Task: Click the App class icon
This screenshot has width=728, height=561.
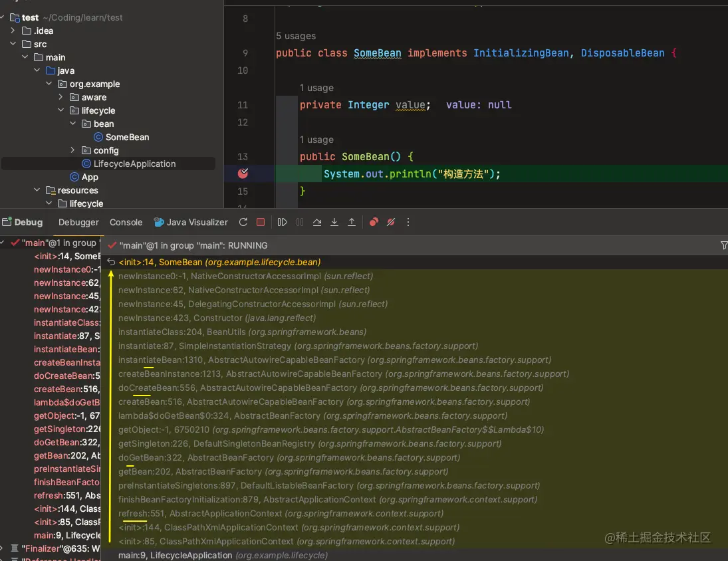Action: click(74, 177)
